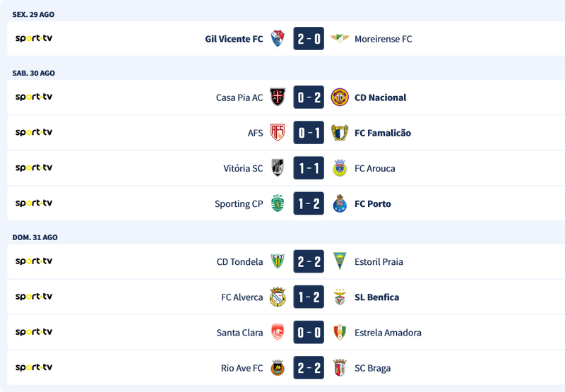The image size is (565, 392).
Task: Click the Moreirense FC club crest
Action: (x=340, y=39)
